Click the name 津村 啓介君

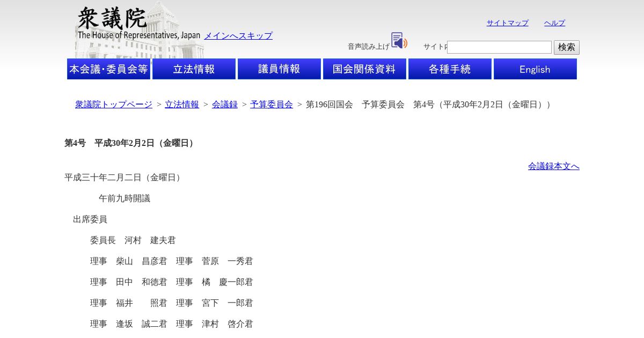click(x=228, y=324)
